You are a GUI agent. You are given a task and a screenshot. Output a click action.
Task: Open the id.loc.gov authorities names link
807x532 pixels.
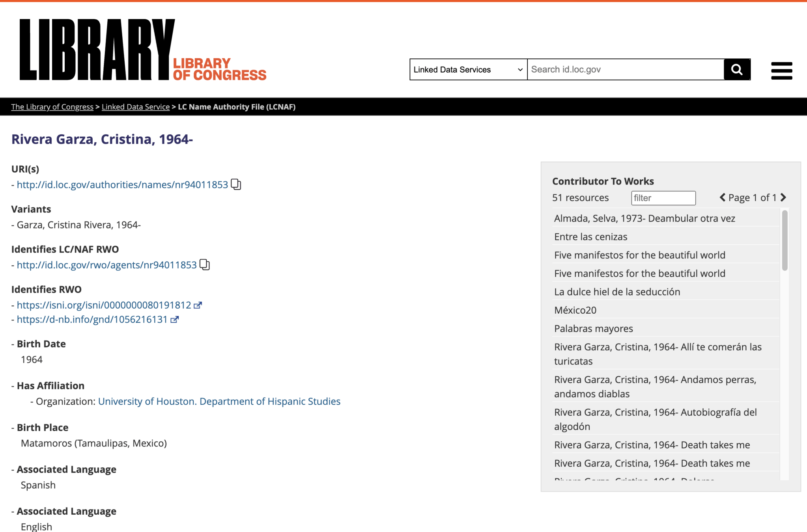(122, 184)
